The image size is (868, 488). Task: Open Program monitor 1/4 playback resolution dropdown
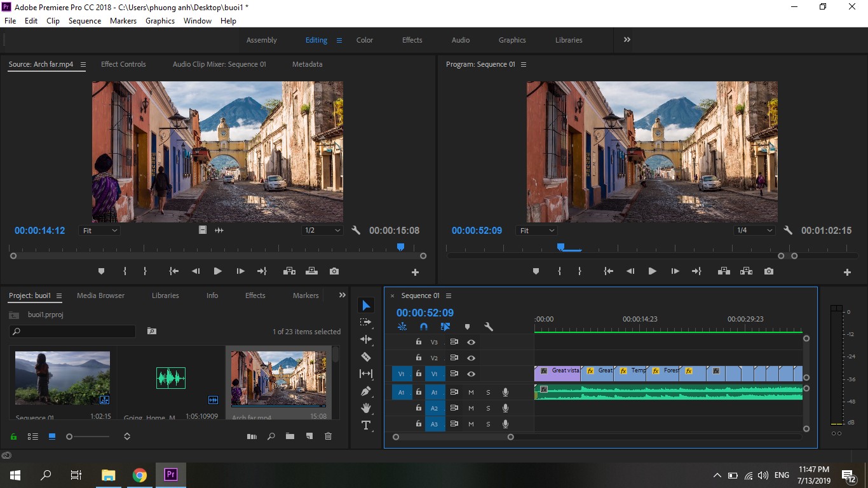tap(754, 231)
